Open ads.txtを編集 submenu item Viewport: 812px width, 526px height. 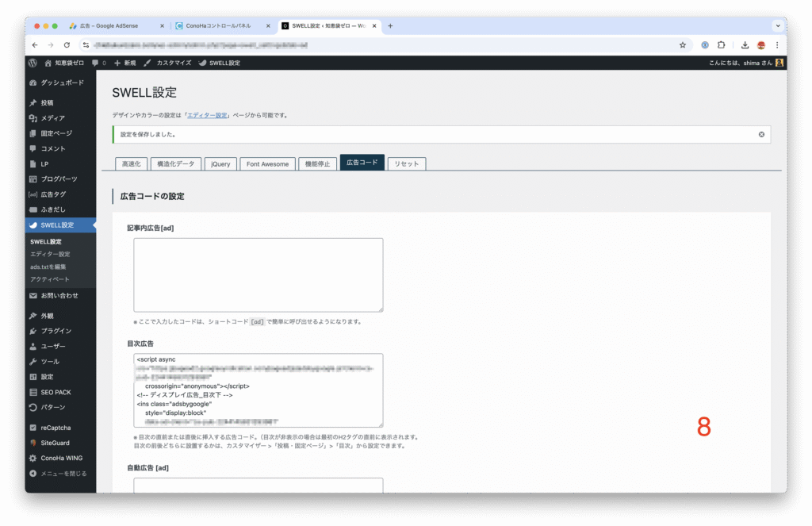(48, 267)
